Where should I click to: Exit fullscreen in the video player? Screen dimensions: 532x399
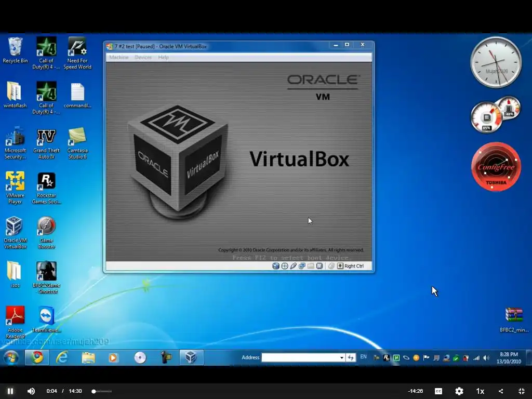[522, 391]
